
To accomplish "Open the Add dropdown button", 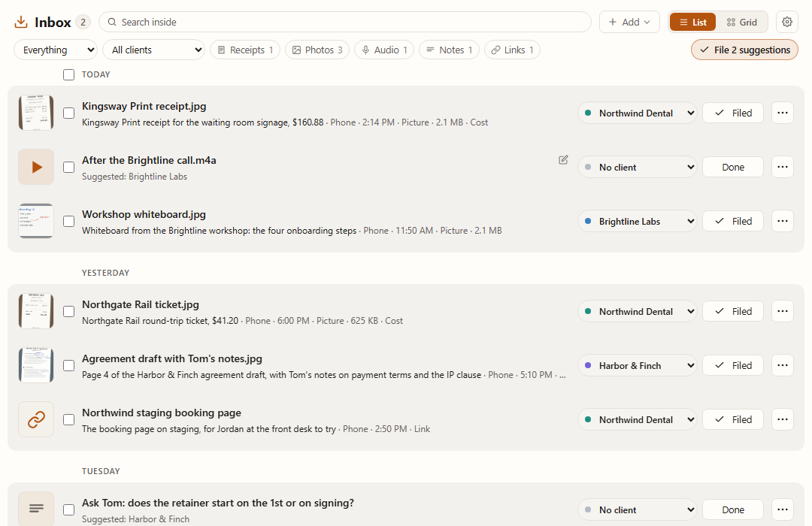I will (x=629, y=23).
